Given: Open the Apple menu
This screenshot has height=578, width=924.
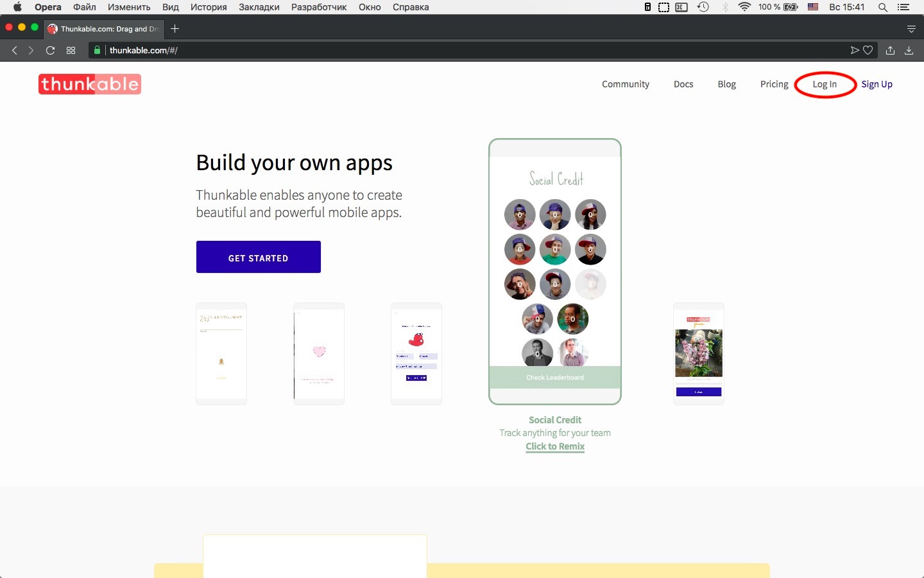Looking at the screenshot, I should tap(17, 7).
